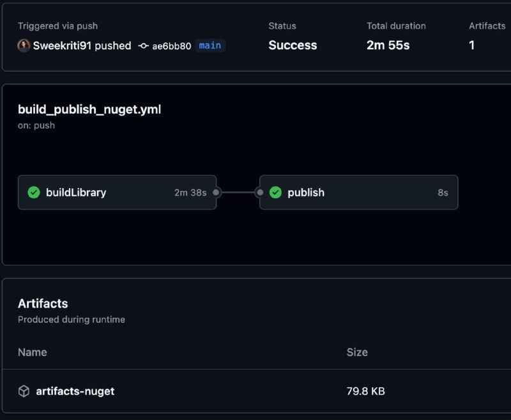Image resolution: width=511 pixels, height=420 pixels.
Task: Select the main branch label
Action: [x=210, y=45]
